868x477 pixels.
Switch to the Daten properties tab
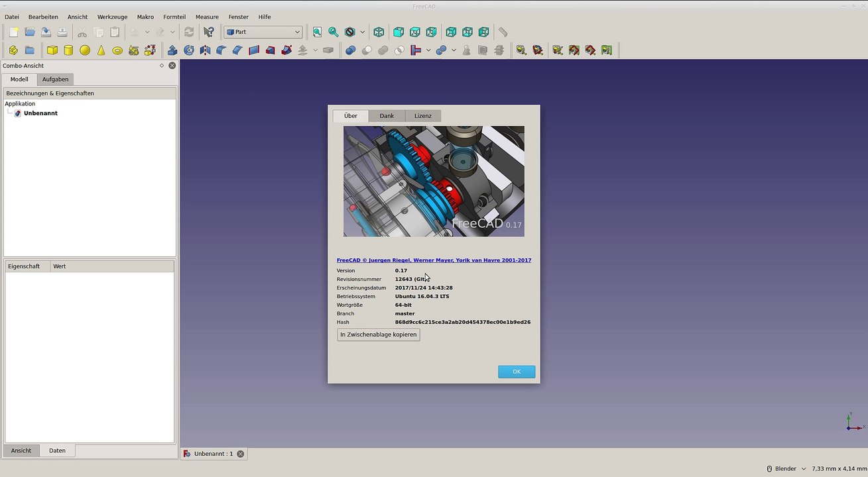coord(57,450)
